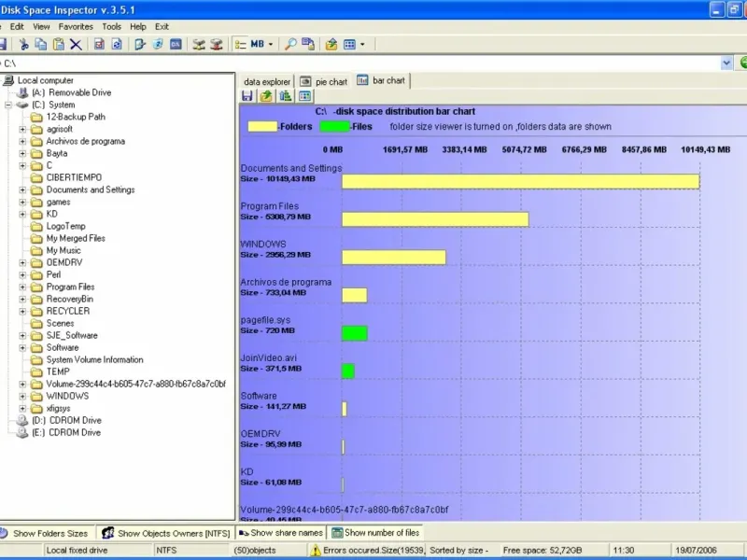This screenshot has height=560, width=747.
Task: Expand the WINDOWS tree folder
Action: click(x=22, y=396)
